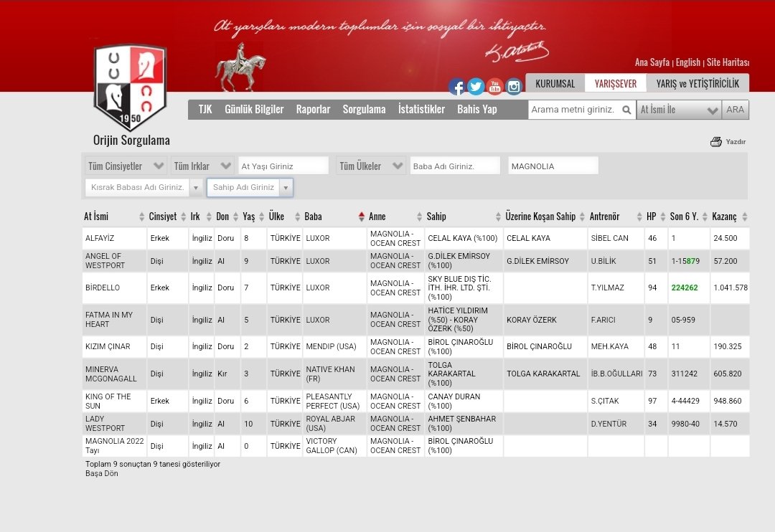Open the Tüm Irklar dropdown
This screenshot has width=775, height=532.
coord(202,166)
